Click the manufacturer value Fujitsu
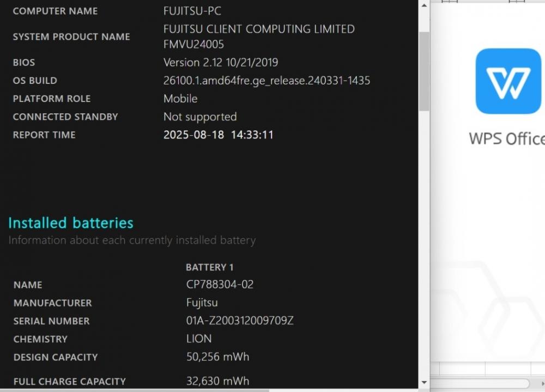Viewport: 545px width, 392px height. pyautogui.click(x=202, y=302)
